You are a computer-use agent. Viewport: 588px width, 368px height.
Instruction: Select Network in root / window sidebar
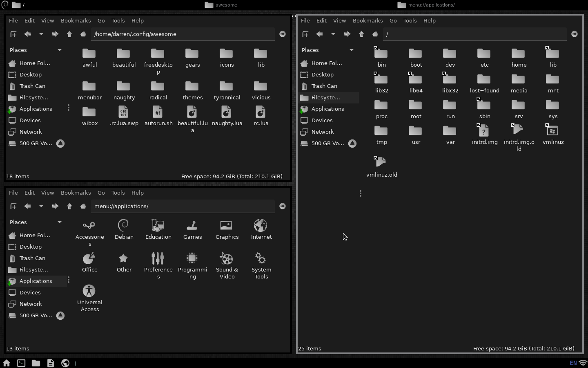pyautogui.click(x=329, y=132)
